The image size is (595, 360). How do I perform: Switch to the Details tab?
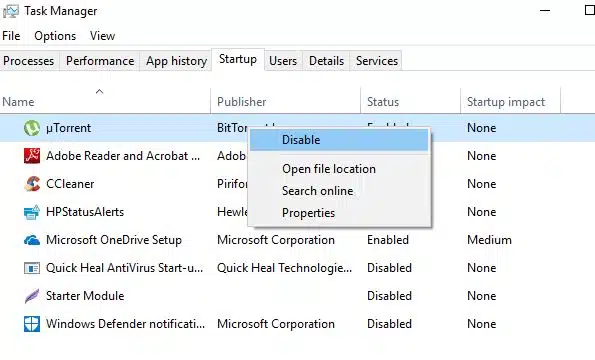pos(326,61)
